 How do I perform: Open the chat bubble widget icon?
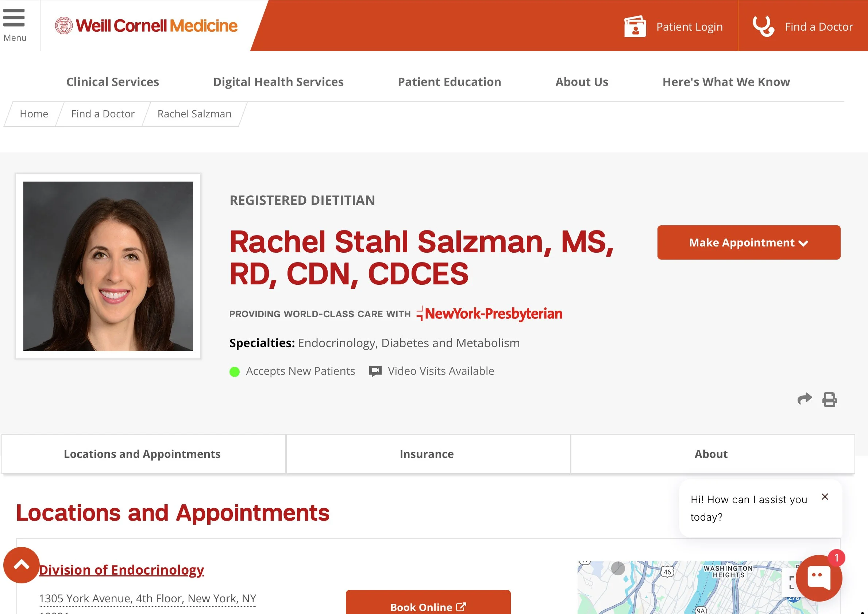(x=819, y=579)
